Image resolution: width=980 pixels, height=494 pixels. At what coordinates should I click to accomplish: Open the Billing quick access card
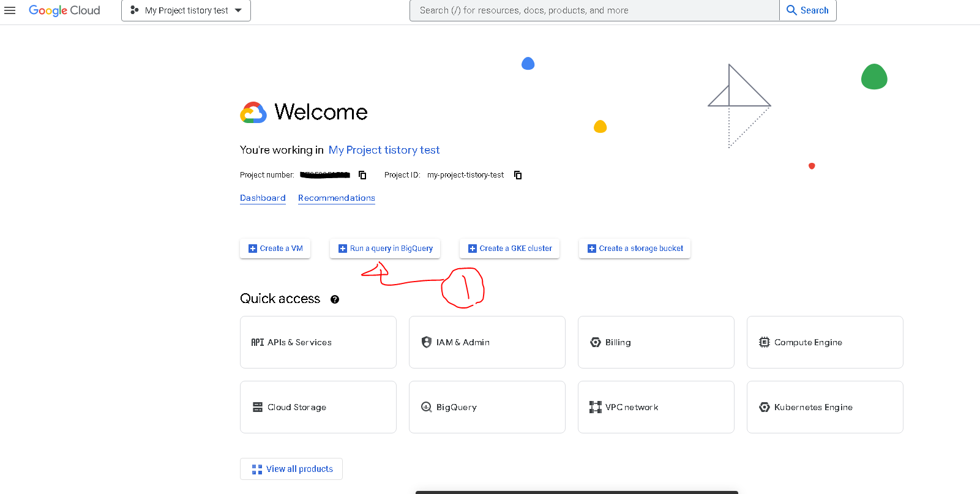click(656, 342)
